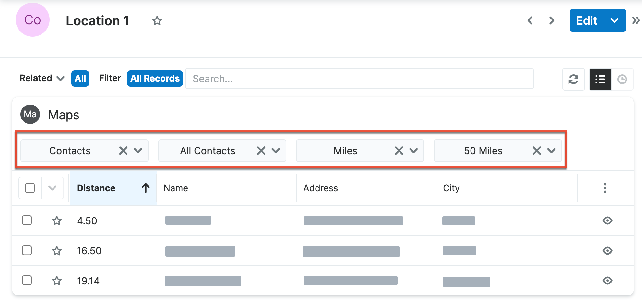Open the timeline/history clock icon
Viewport: 644px width, 302px height.
coord(622,79)
